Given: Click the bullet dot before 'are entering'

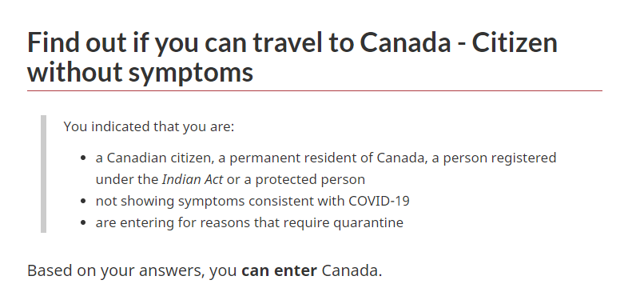Looking at the screenshot, I should click(84, 223).
